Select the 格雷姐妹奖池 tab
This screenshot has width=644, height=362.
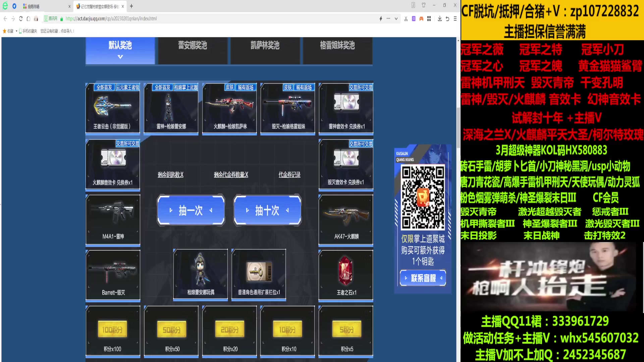pos(337,50)
